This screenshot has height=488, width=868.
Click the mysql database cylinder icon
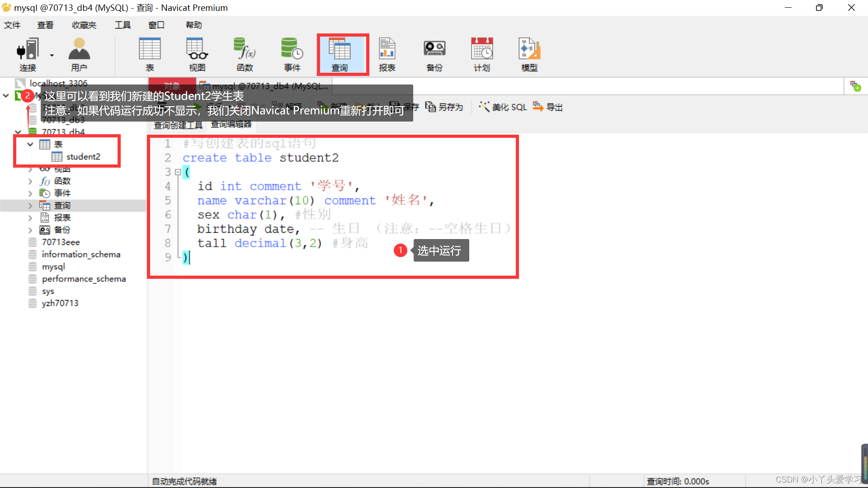33,267
